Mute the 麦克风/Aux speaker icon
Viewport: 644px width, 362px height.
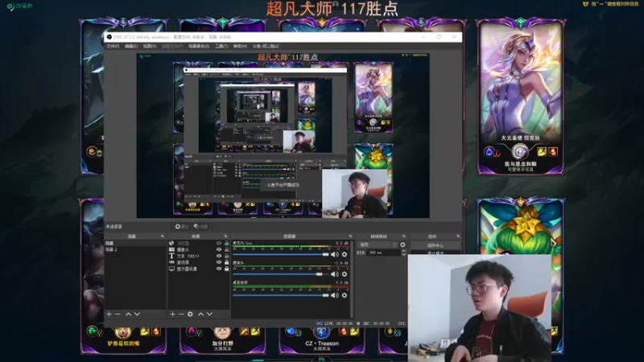335,254
